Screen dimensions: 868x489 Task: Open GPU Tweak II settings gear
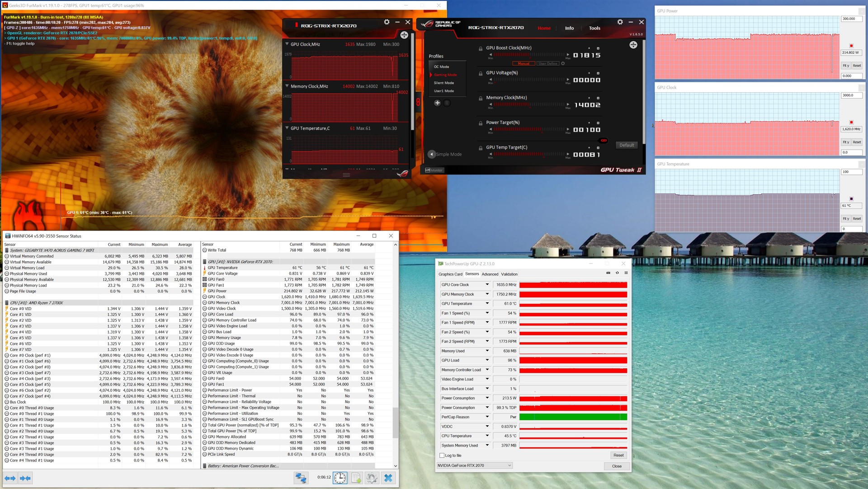coord(620,22)
